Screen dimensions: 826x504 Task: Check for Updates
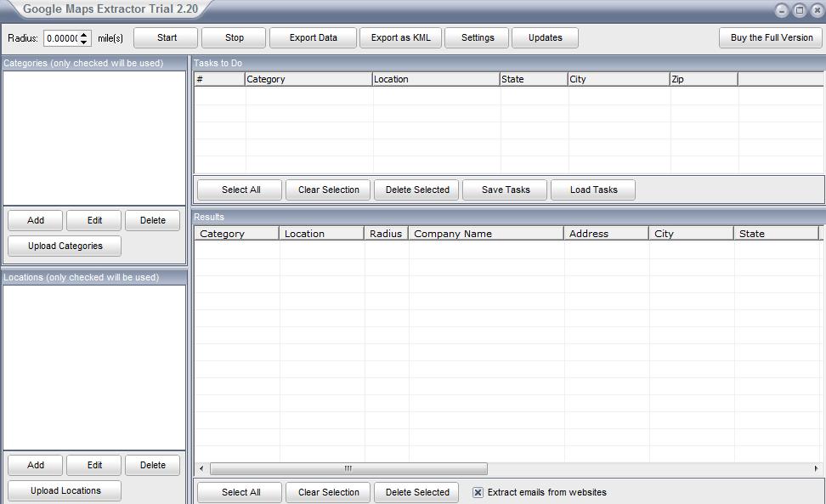coord(545,37)
